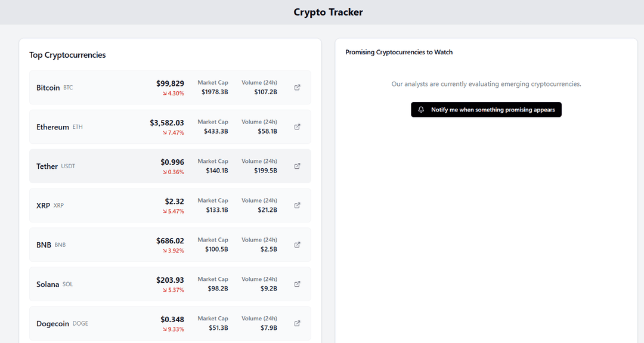Click Tether's 0.36% change value
Image resolution: width=644 pixels, height=343 pixels.
click(176, 172)
